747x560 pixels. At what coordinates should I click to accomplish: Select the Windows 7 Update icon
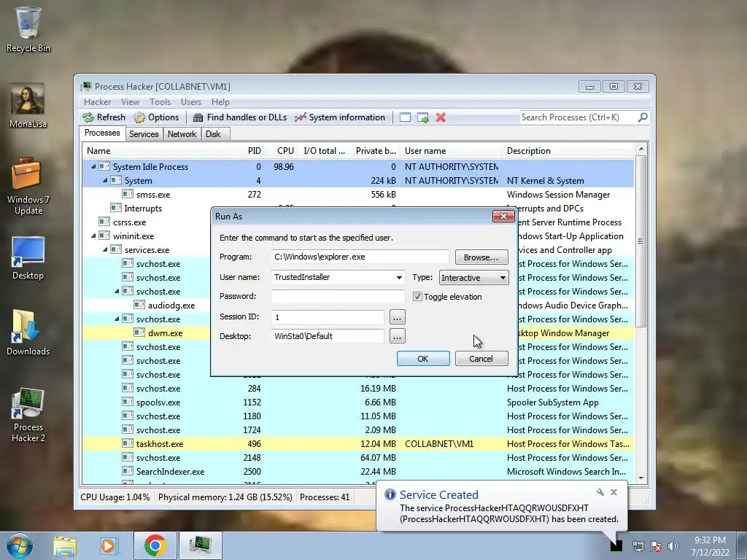point(28,187)
